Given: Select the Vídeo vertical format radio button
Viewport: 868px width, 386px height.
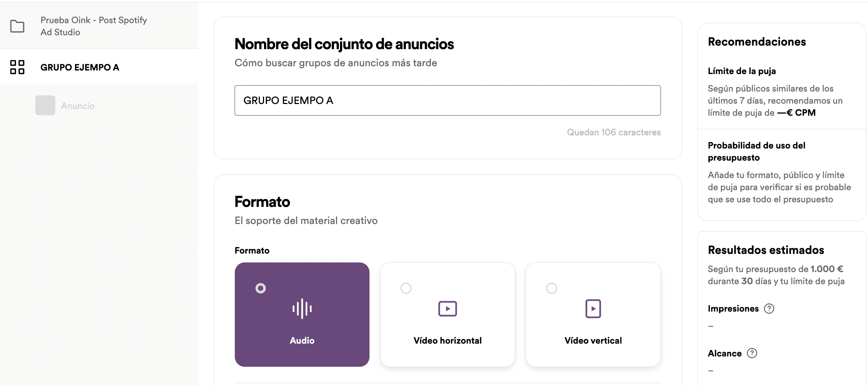Looking at the screenshot, I should click(x=552, y=288).
